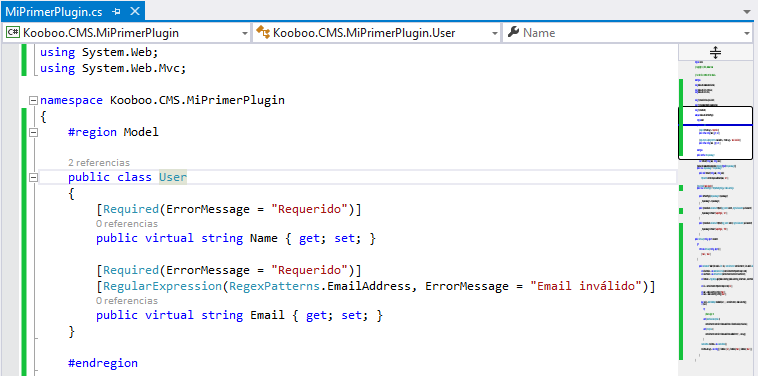This screenshot has width=758, height=376.
Task: Click the editor split handle above minimap
Action: click(715, 52)
